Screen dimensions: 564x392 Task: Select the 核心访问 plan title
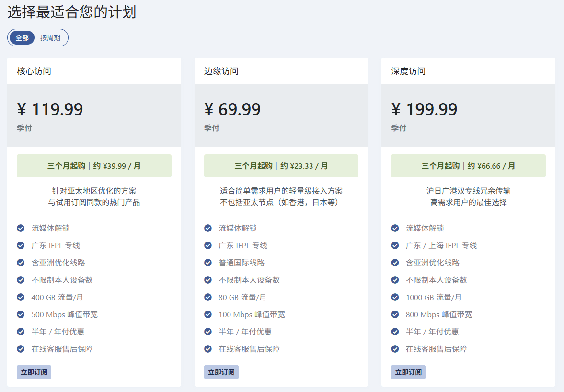(34, 71)
